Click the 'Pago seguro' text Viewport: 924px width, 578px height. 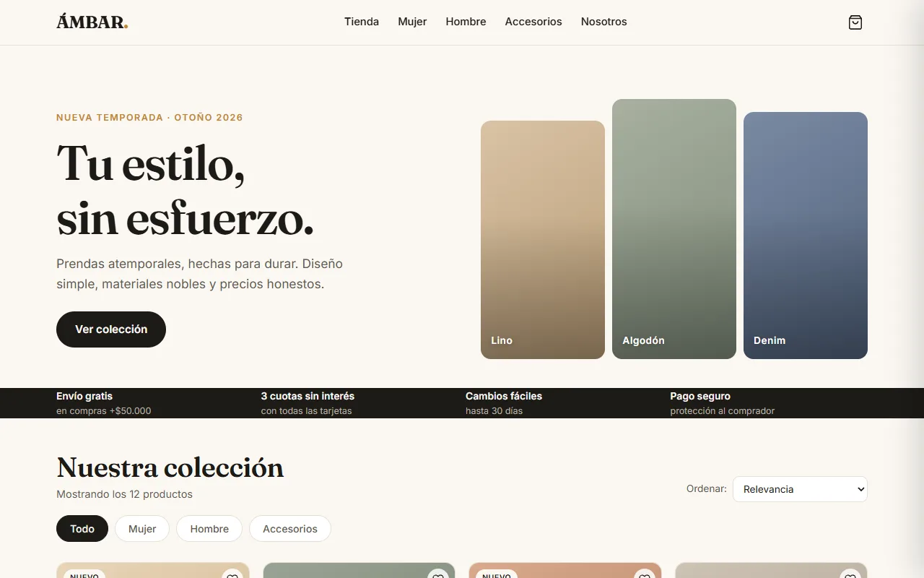click(700, 396)
